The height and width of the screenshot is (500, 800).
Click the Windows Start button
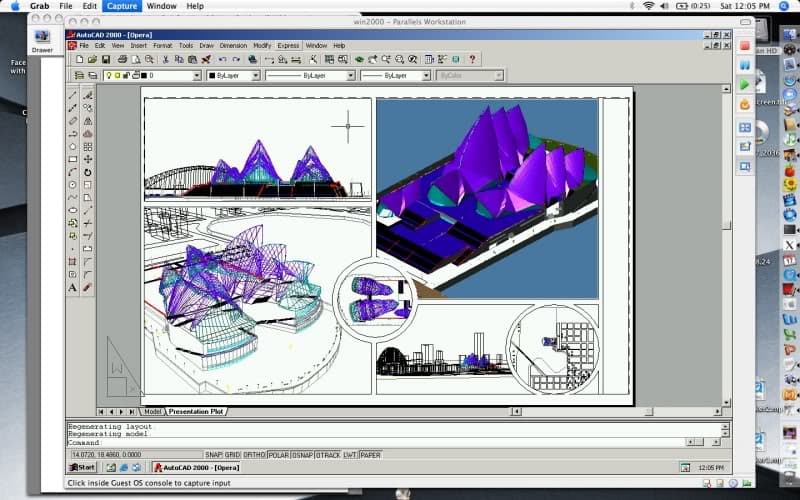pos(83,467)
